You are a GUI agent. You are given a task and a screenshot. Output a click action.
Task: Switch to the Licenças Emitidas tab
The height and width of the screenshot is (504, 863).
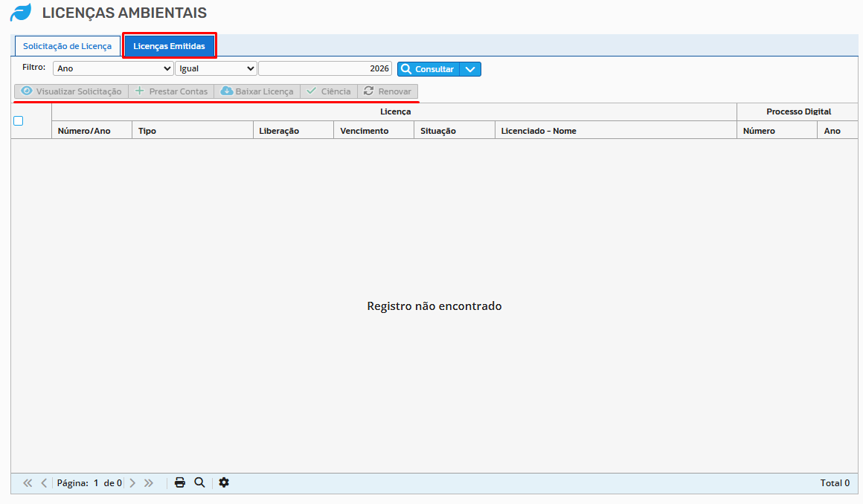click(x=169, y=46)
